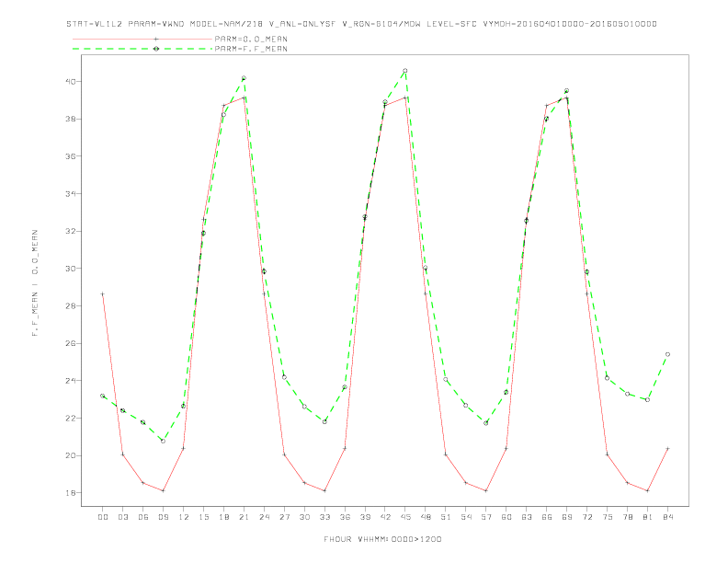The width and height of the screenshot is (728, 563).
Task: Click the x-axis tick label 21
Action: [x=244, y=517]
